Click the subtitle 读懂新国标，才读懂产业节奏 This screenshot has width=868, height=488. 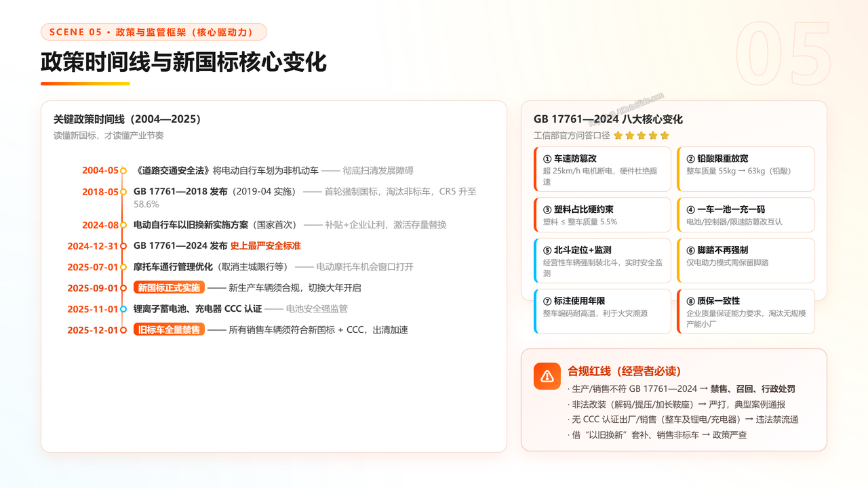tap(108, 136)
